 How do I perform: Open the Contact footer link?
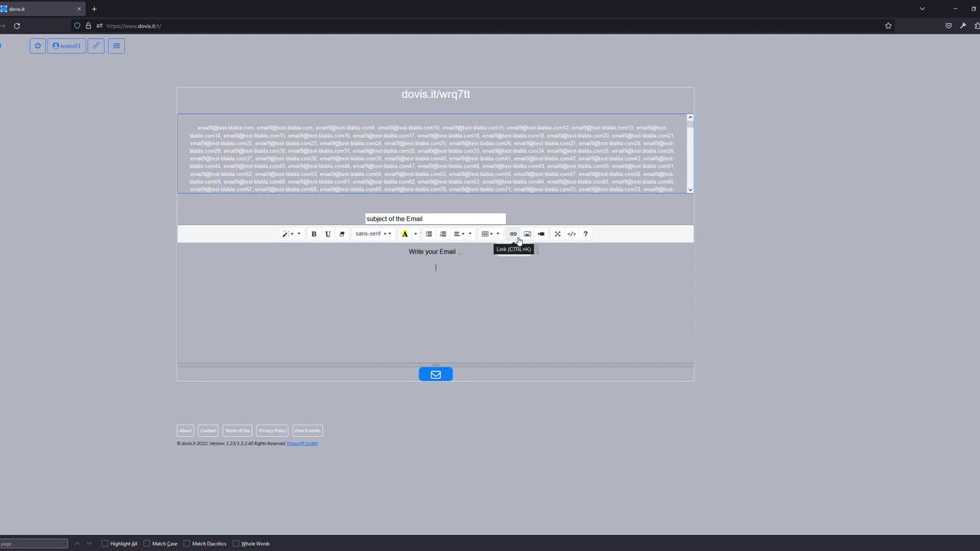(208, 431)
